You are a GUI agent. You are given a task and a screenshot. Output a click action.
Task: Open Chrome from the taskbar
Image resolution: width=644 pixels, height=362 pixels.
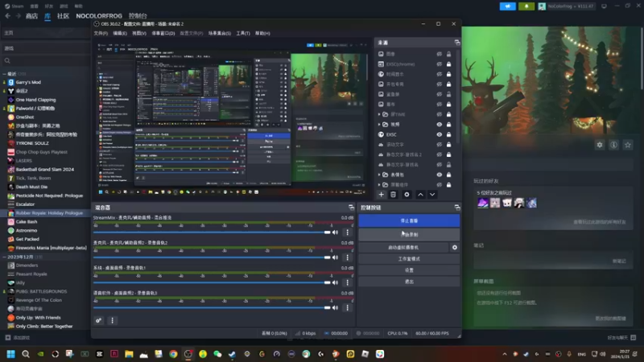173,354
